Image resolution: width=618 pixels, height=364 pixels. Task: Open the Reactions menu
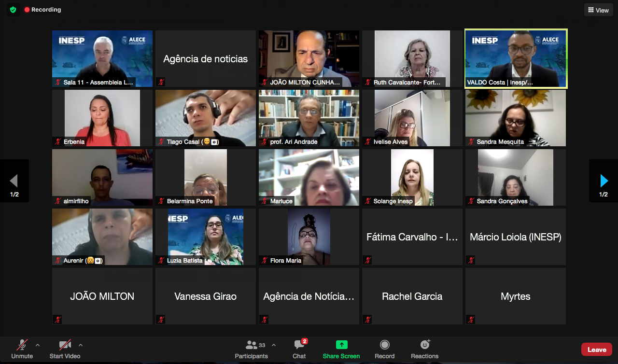pyautogui.click(x=424, y=350)
